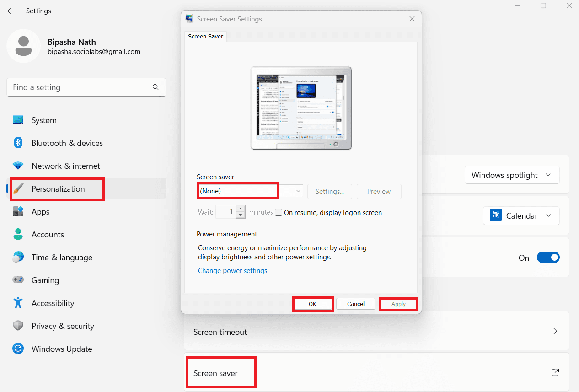This screenshot has width=579, height=392.
Task: Turn off the On toggle switch
Action: click(548, 258)
